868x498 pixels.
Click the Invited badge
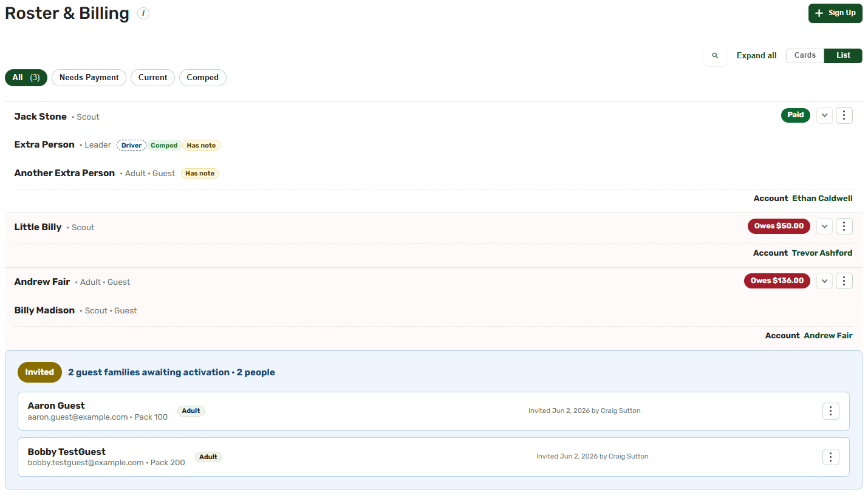pyautogui.click(x=39, y=372)
